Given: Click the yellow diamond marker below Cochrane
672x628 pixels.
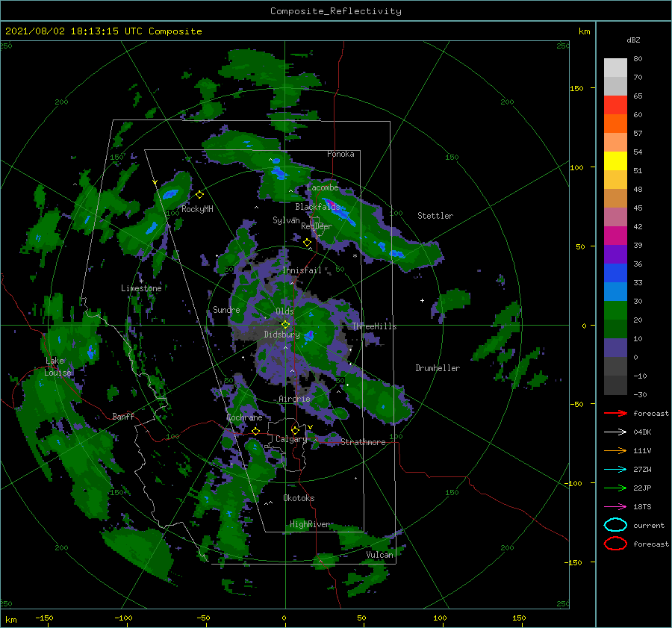Looking at the screenshot, I should pyautogui.click(x=255, y=431).
